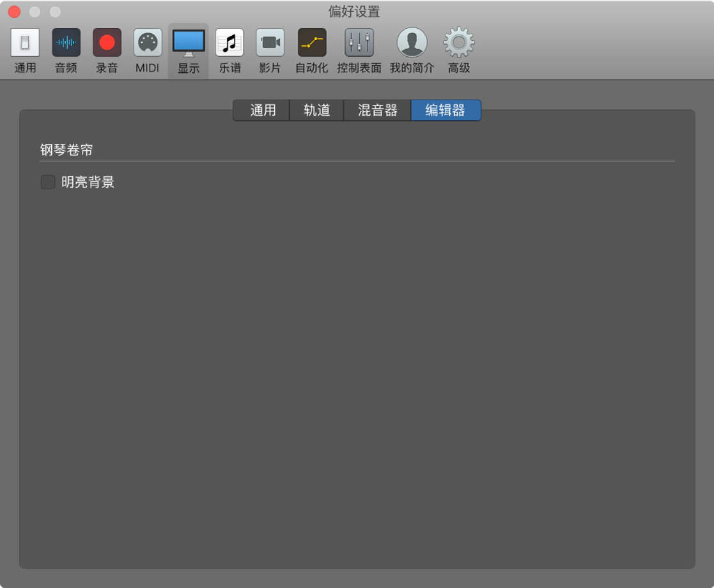Click the 明亮背景 label text

tap(88, 182)
